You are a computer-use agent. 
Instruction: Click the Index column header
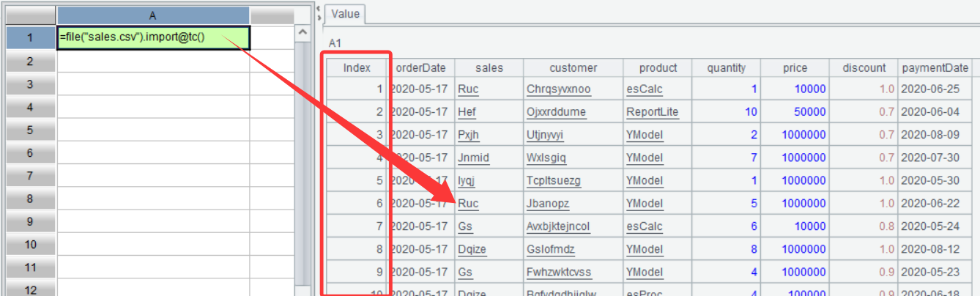[357, 67]
